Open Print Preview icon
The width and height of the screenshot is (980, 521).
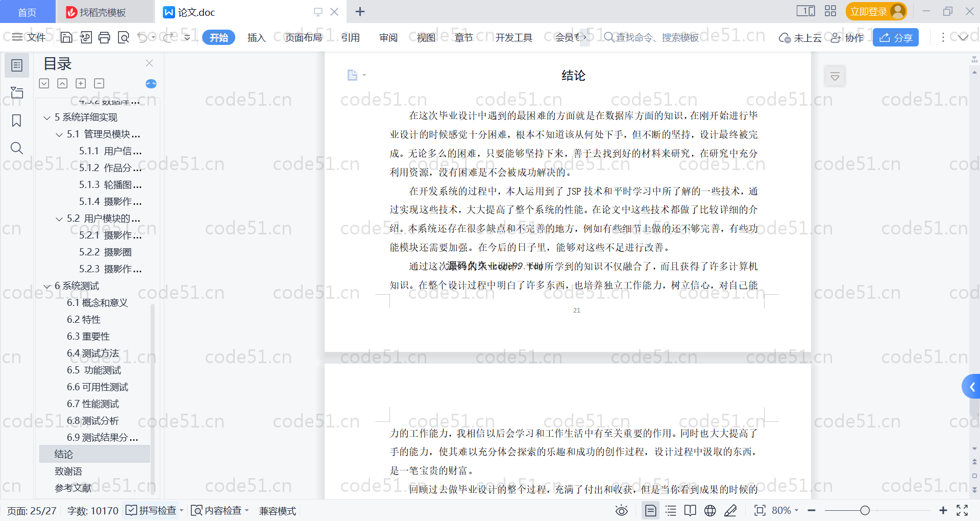tap(124, 37)
